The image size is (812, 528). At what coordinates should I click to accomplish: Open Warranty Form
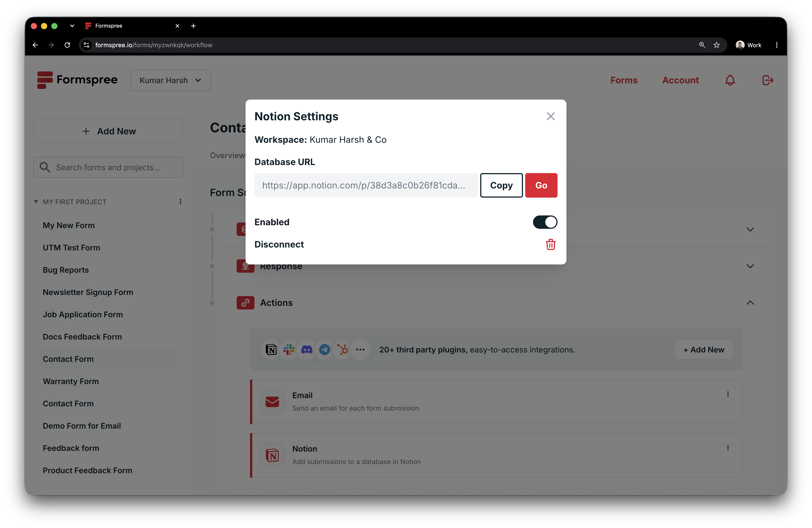coord(71,381)
